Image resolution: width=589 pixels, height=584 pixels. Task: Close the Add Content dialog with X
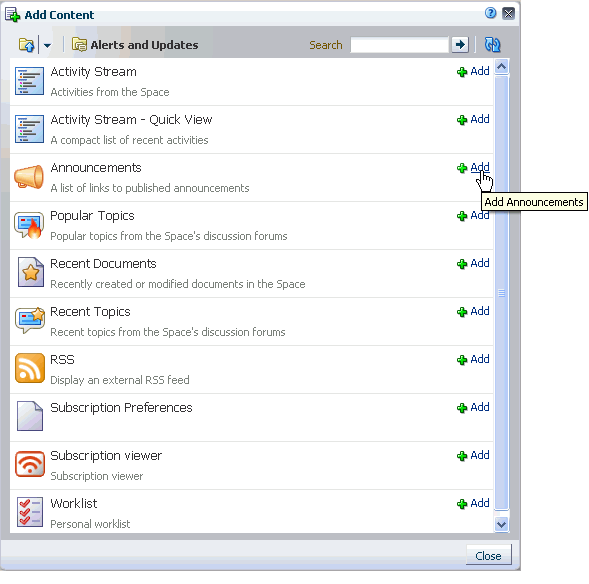tap(508, 14)
